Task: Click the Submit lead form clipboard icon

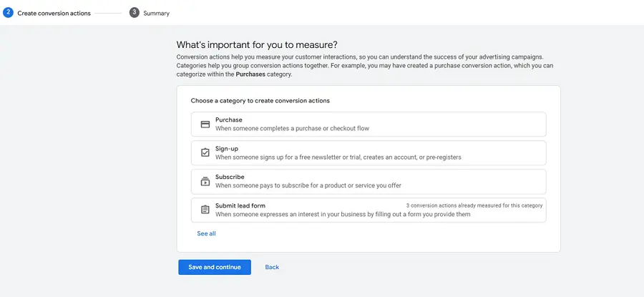Action: click(x=205, y=210)
